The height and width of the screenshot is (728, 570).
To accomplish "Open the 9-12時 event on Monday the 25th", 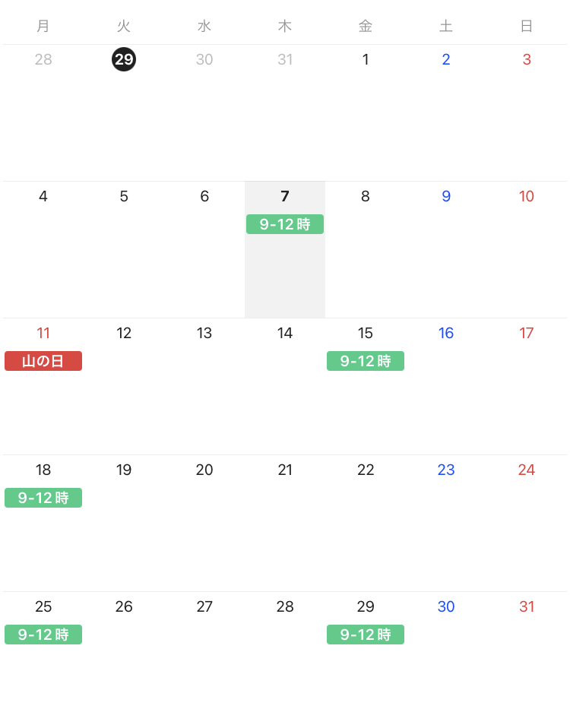I will click(x=43, y=635).
